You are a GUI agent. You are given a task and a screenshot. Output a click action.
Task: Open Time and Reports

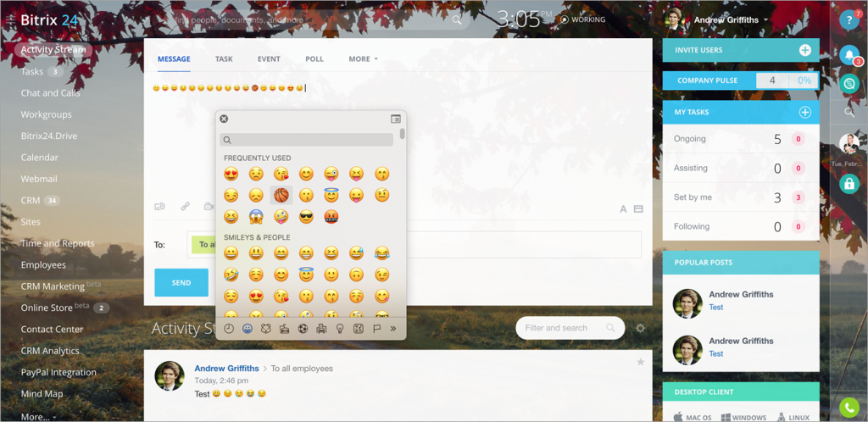(58, 243)
